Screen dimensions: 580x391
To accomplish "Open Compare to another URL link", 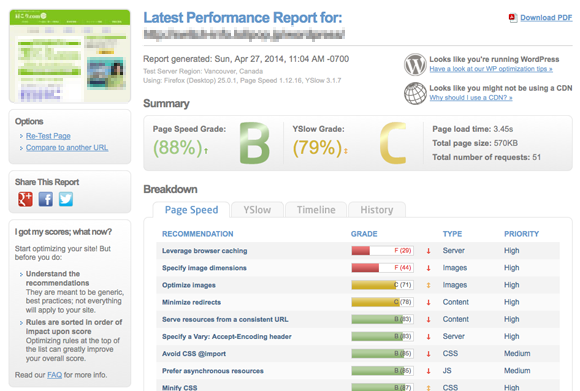I will [x=67, y=148].
